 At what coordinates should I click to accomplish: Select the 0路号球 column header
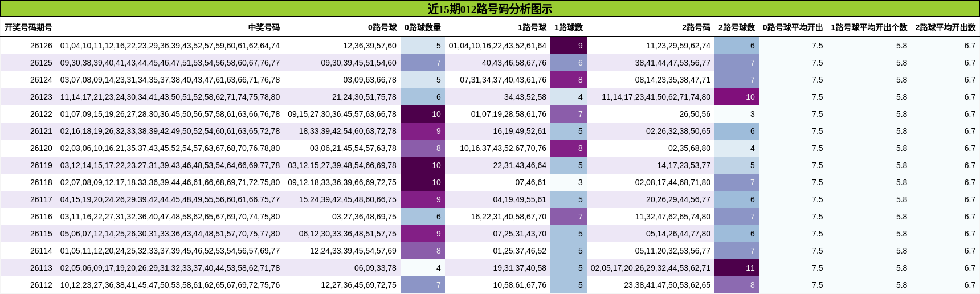[382, 27]
